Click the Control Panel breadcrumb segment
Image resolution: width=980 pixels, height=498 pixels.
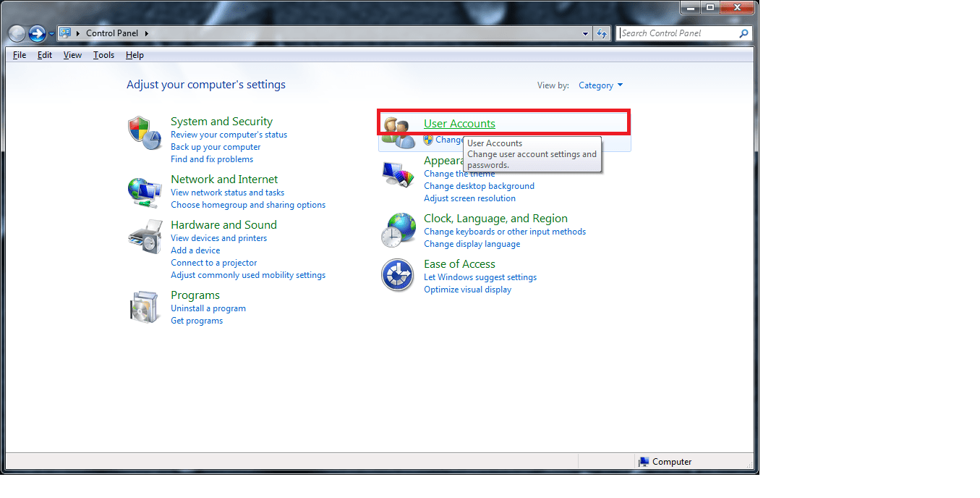(112, 33)
